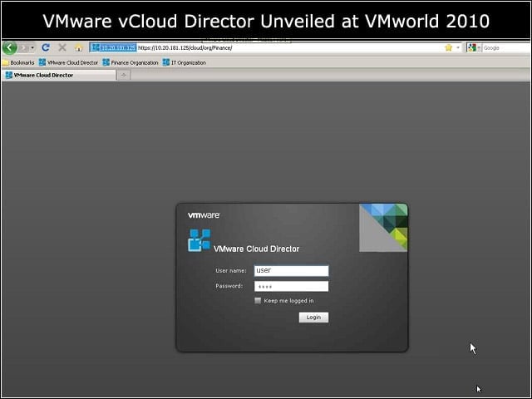Screen dimensions: 532x399
Task: Click the site identity badge 10.20.181.125
Action: [x=114, y=48]
